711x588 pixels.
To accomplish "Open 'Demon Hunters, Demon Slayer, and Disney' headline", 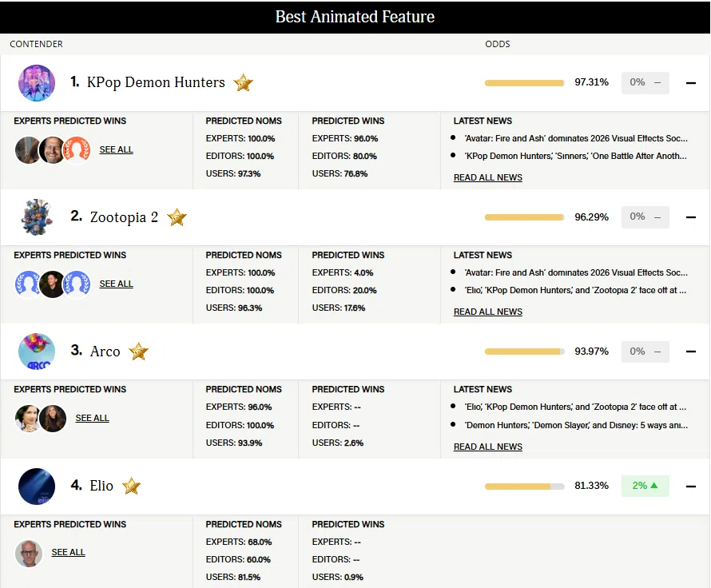I will tap(576, 425).
